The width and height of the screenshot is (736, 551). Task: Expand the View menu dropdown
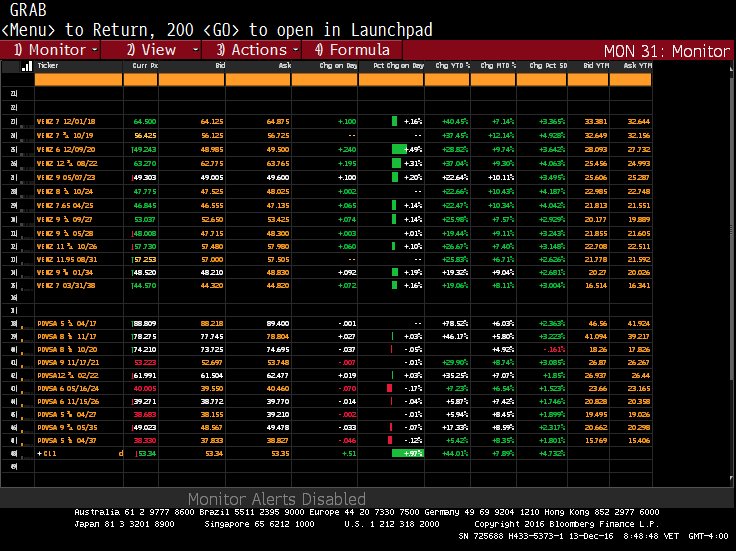(158, 50)
